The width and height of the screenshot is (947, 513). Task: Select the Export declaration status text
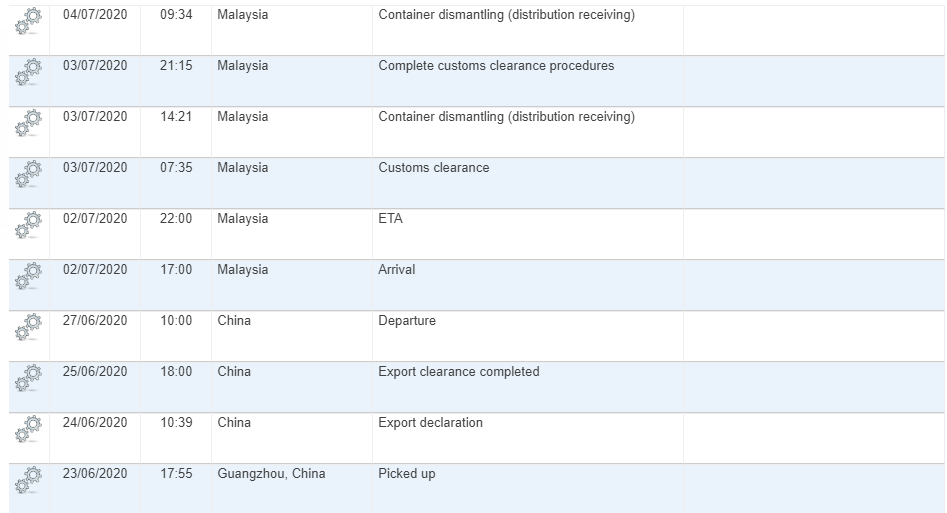(x=430, y=422)
